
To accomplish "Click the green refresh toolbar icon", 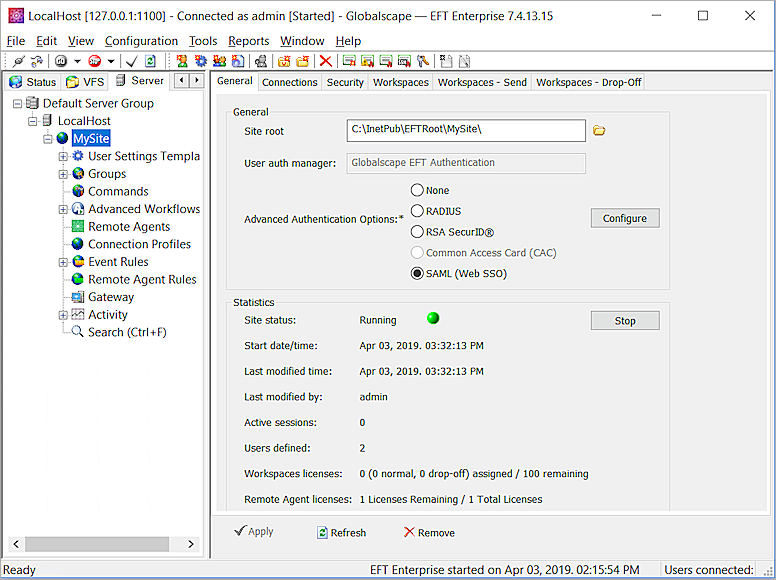I will pos(150,62).
